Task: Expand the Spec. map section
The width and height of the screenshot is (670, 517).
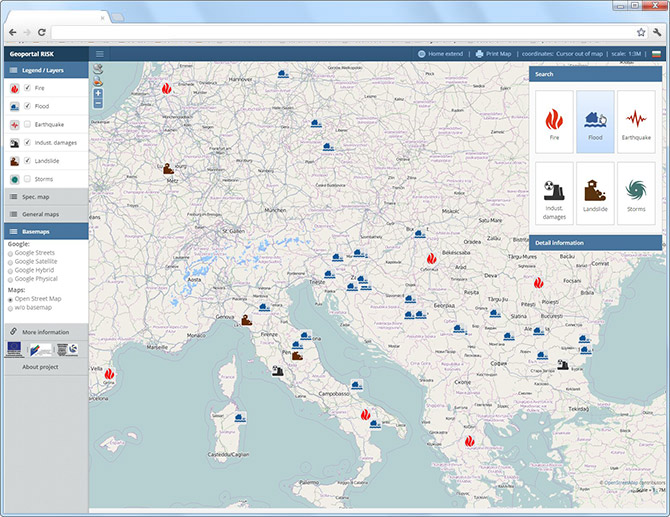Action: [x=46, y=197]
